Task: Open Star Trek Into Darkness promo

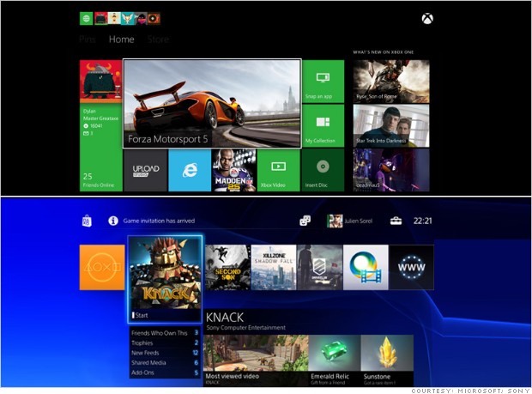Action: click(391, 126)
